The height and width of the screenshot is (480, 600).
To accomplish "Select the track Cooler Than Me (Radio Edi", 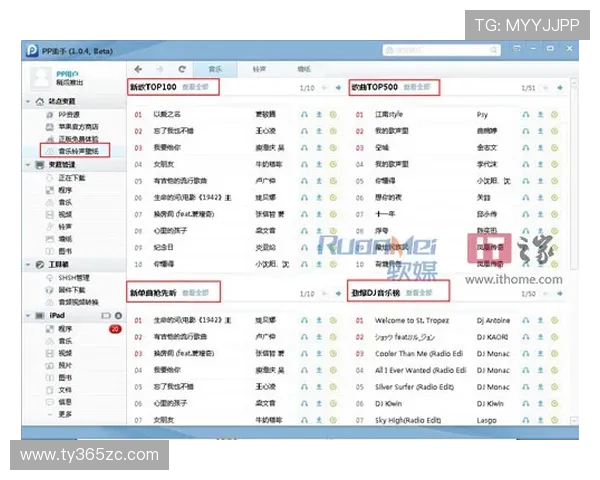I will [419, 354].
